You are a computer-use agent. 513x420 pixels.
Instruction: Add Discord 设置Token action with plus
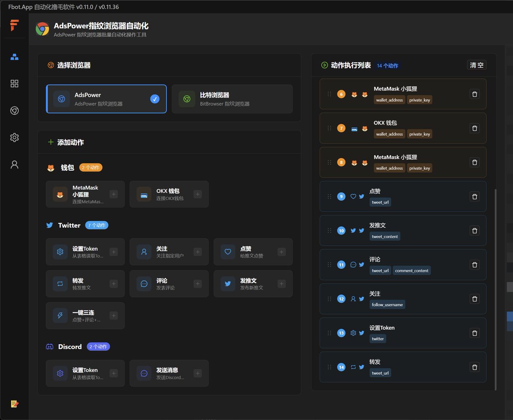tap(114, 373)
